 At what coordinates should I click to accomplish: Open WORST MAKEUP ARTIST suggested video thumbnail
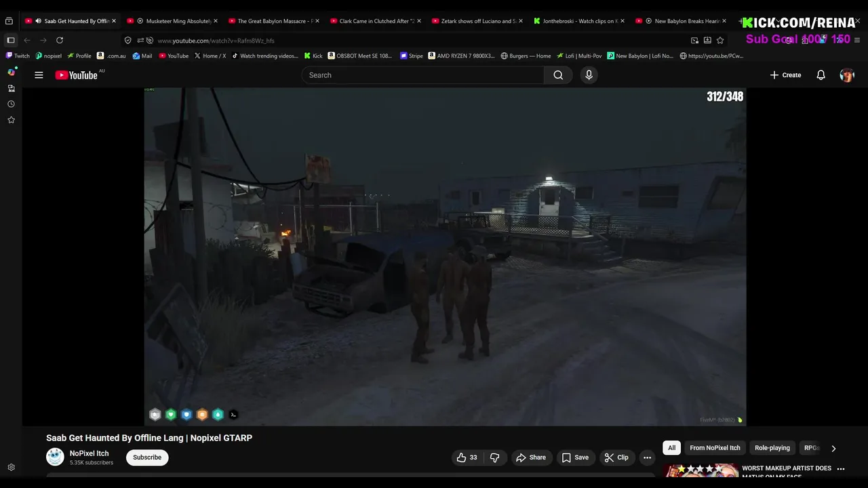701,471
